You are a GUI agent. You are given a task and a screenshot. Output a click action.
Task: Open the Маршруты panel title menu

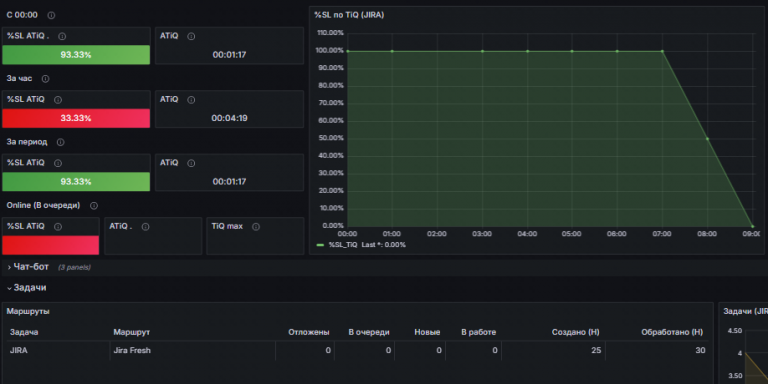pos(28,311)
